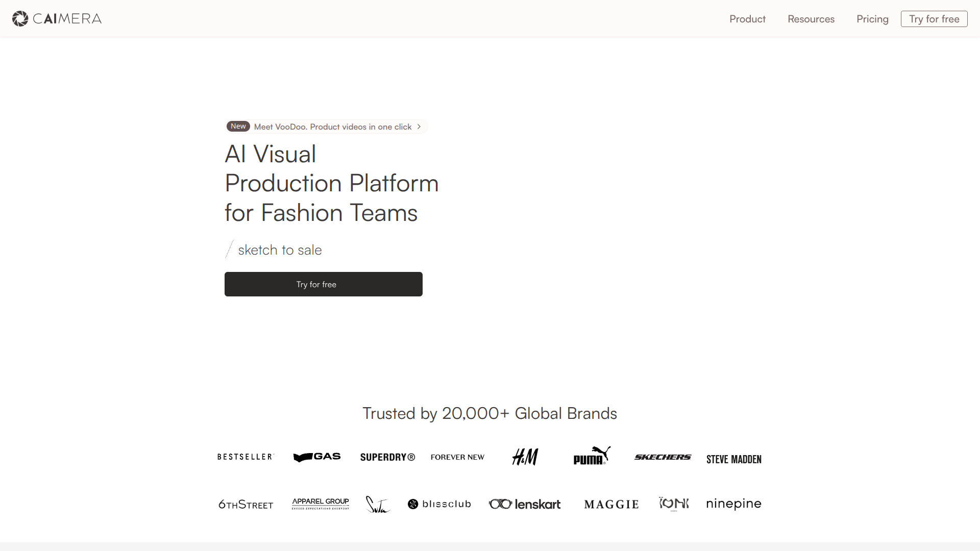Click 'Trusted by 20,000+ Global Brands' heading
980x551 pixels.
tap(490, 413)
